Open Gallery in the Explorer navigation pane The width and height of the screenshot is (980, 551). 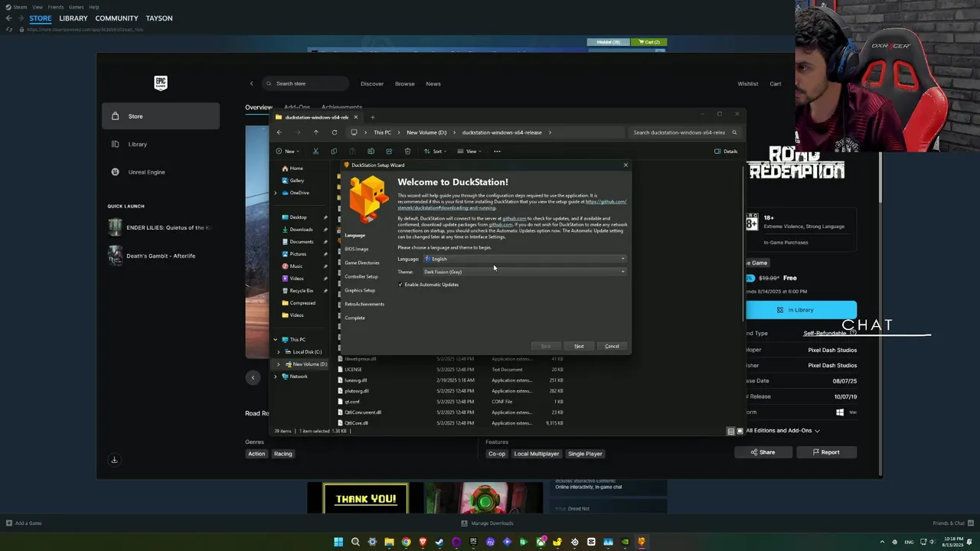point(292,181)
